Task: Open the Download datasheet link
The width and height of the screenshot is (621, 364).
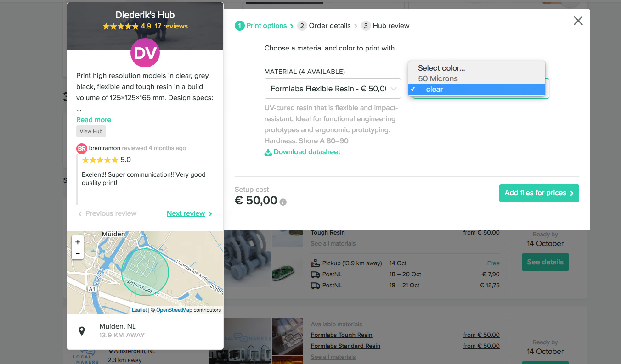Action: tap(307, 152)
